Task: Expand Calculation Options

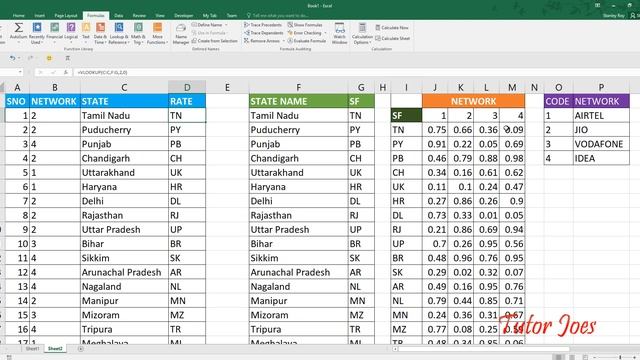Action: pos(362,33)
